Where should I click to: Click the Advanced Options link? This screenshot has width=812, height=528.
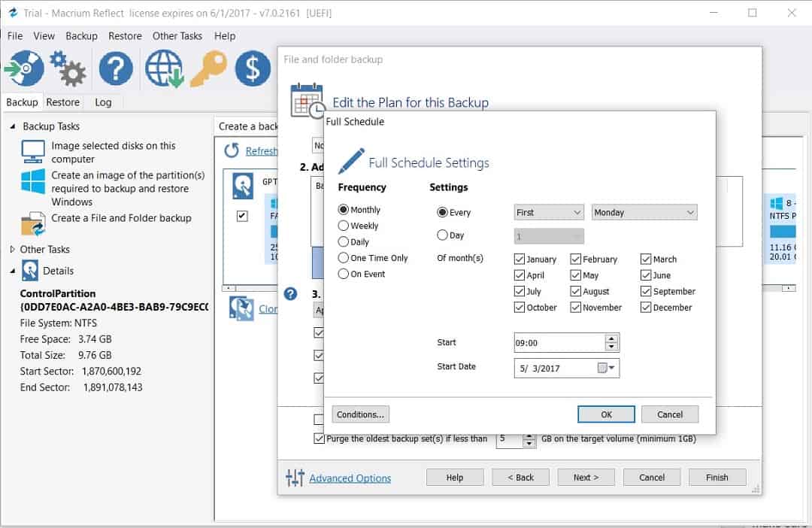tap(350, 478)
